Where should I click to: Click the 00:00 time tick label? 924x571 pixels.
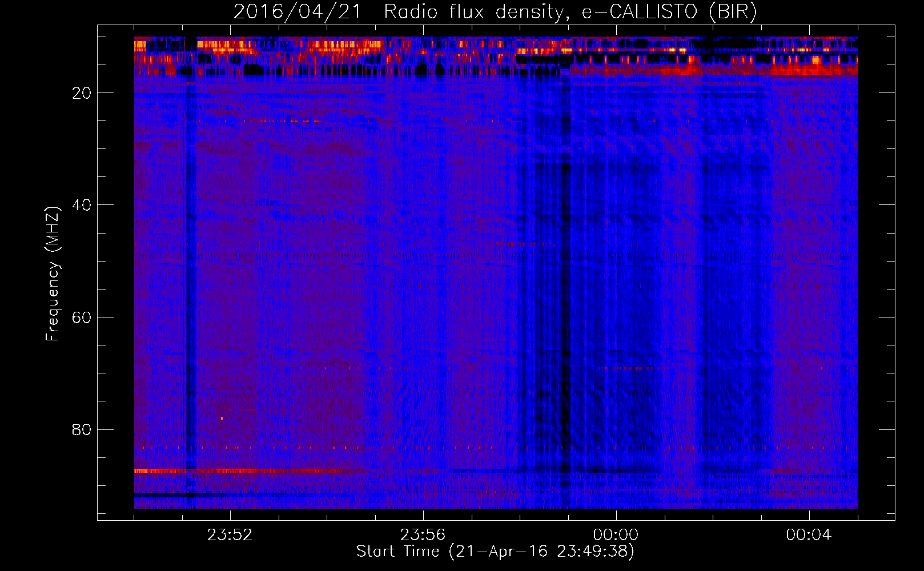coord(616,535)
